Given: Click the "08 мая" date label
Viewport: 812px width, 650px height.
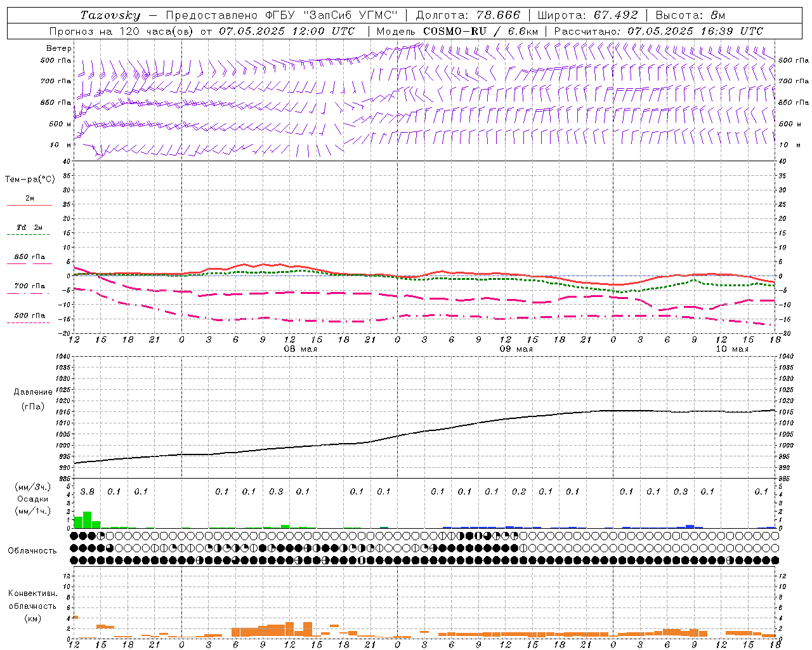Looking at the screenshot, I should pyautogui.click(x=301, y=349).
